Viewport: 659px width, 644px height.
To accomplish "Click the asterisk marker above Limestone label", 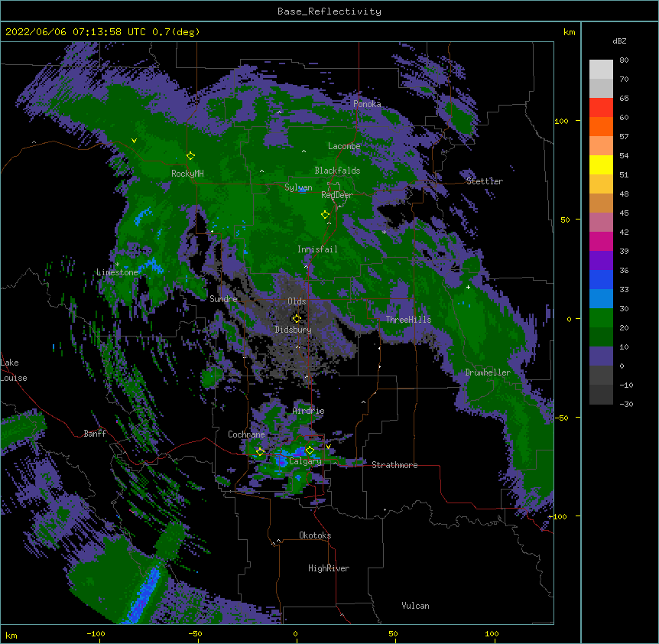I will point(117,265).
